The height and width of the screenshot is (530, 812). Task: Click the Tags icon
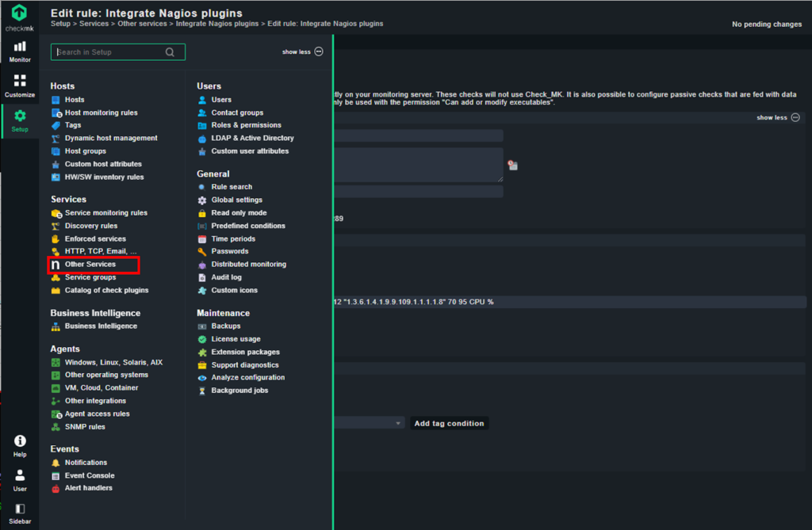(x=56, y=125)
